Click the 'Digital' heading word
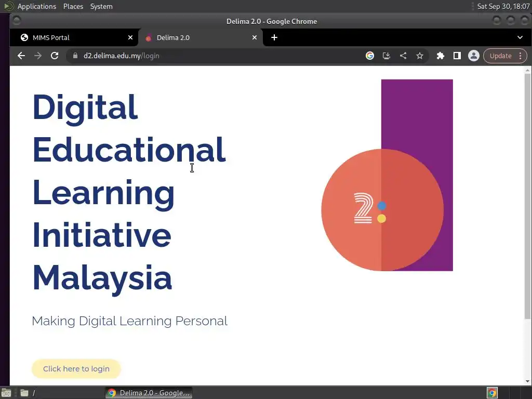Screen dimensions: 532x399 coord(85,109)
